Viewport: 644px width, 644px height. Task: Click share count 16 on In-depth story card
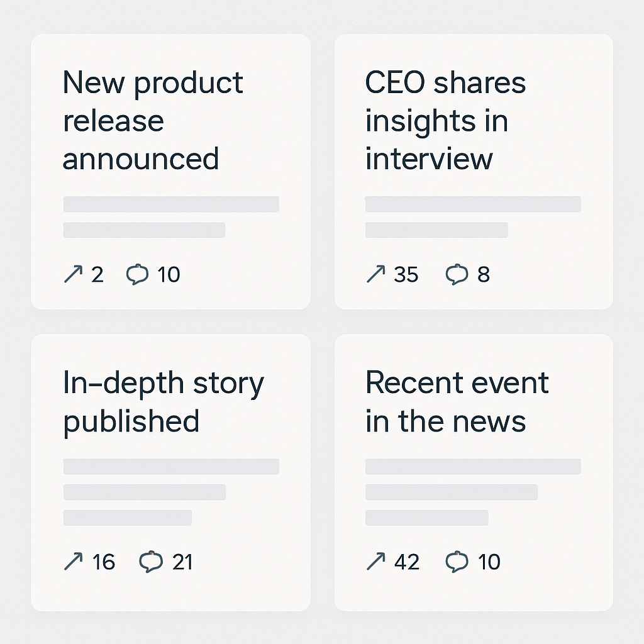click(104, 562)
